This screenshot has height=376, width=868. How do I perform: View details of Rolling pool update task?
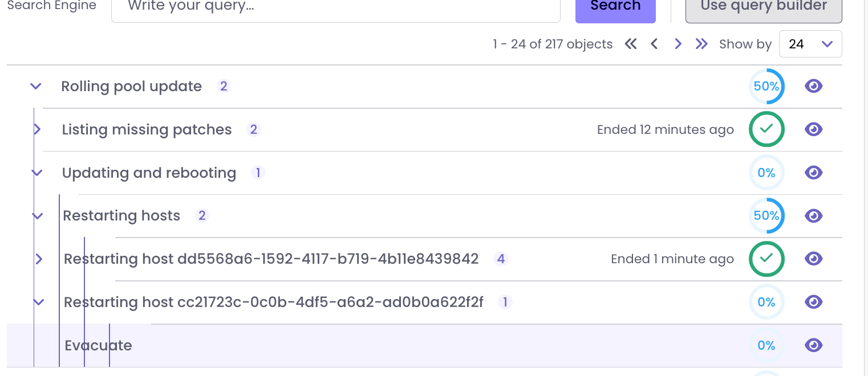tap(813, 86)
